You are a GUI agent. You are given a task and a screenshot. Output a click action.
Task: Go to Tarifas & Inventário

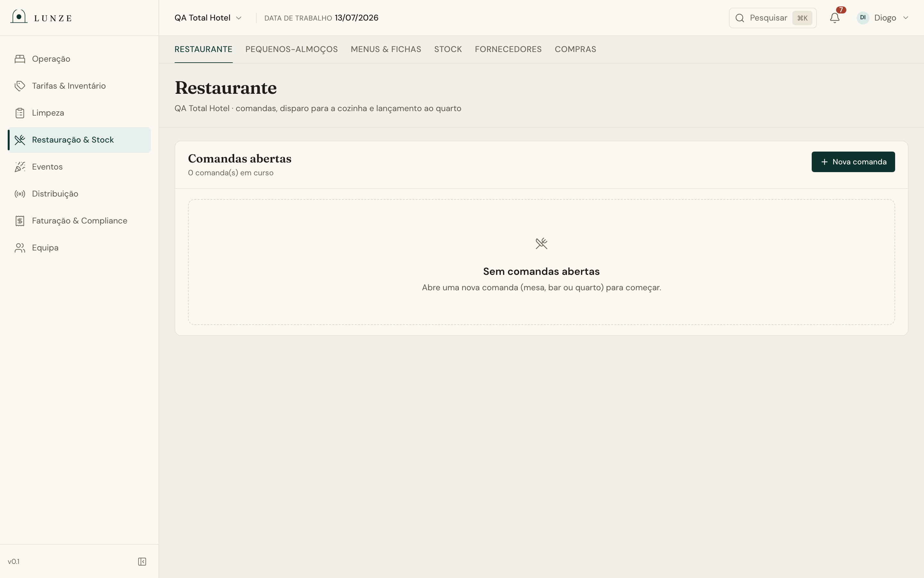pos(79,86)
